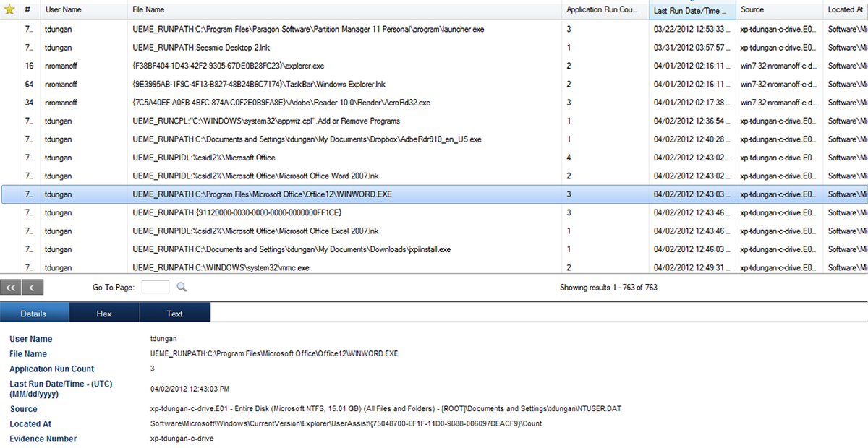Select the WINWORD.EXE record row
868x448 pixels.
coord(289,194)
